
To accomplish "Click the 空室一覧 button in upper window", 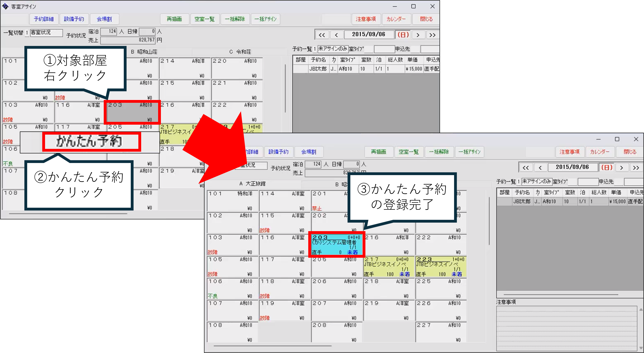I will (x=205, y=19).
